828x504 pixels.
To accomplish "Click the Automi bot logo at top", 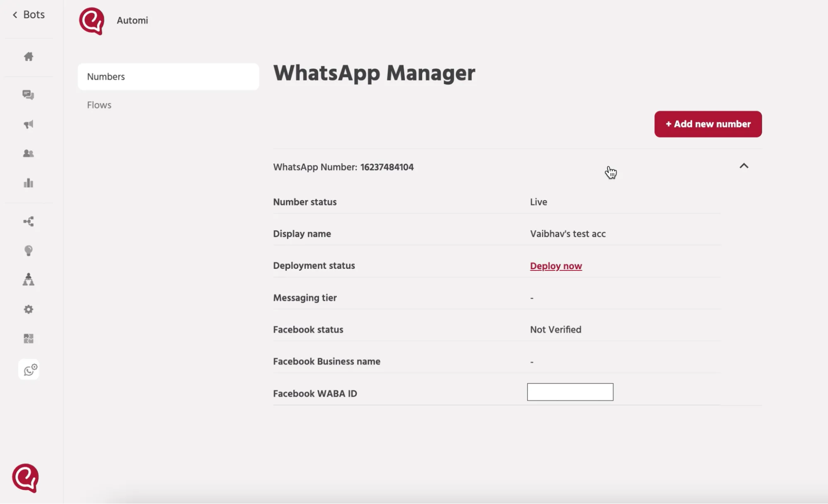I will pyautogui.click(x=92, y=21).
